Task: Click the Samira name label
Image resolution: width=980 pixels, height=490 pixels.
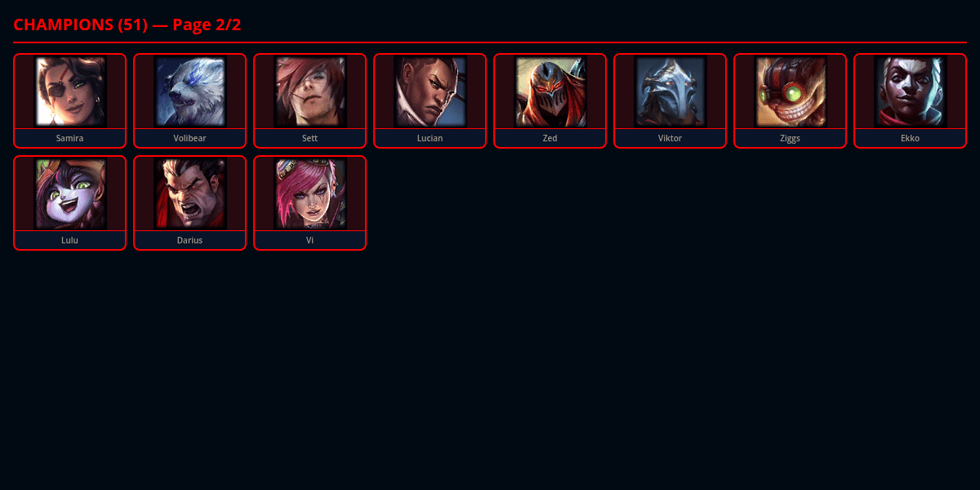Action: [x=69, y=138]
